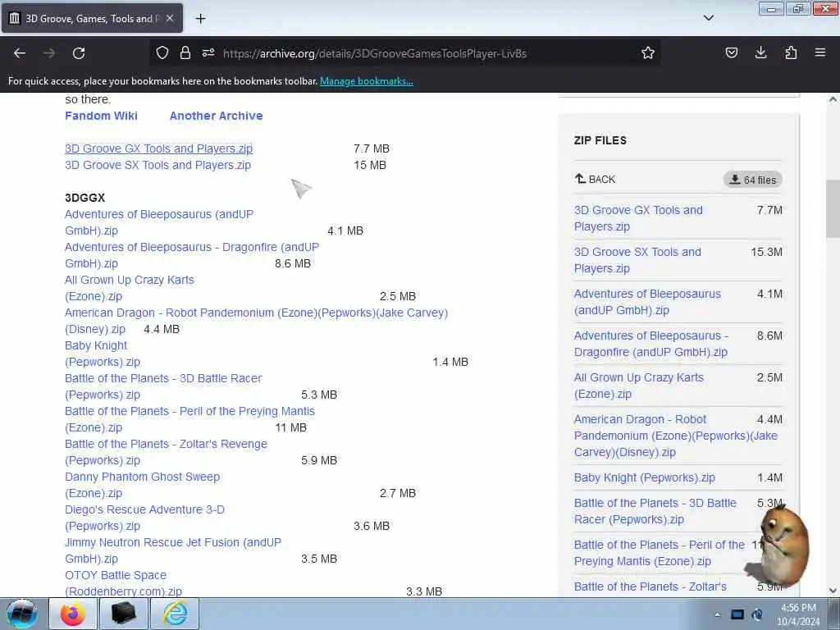840x630 pixels.
Task: Bookmark this page with the star icon
Action: point(648,52)
